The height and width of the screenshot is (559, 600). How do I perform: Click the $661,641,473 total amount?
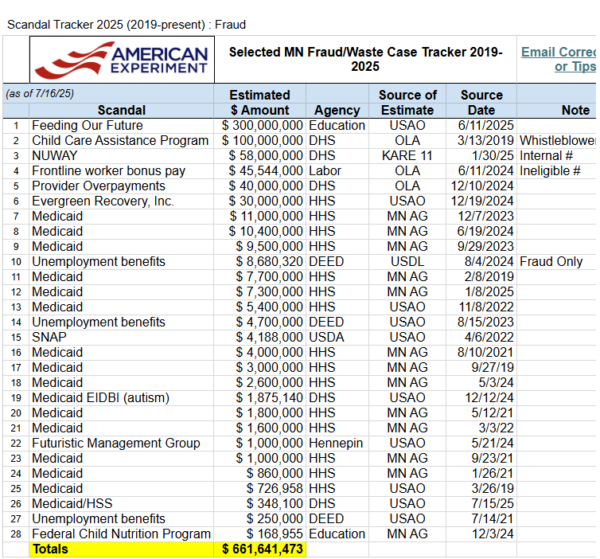(x=259, y=549)
